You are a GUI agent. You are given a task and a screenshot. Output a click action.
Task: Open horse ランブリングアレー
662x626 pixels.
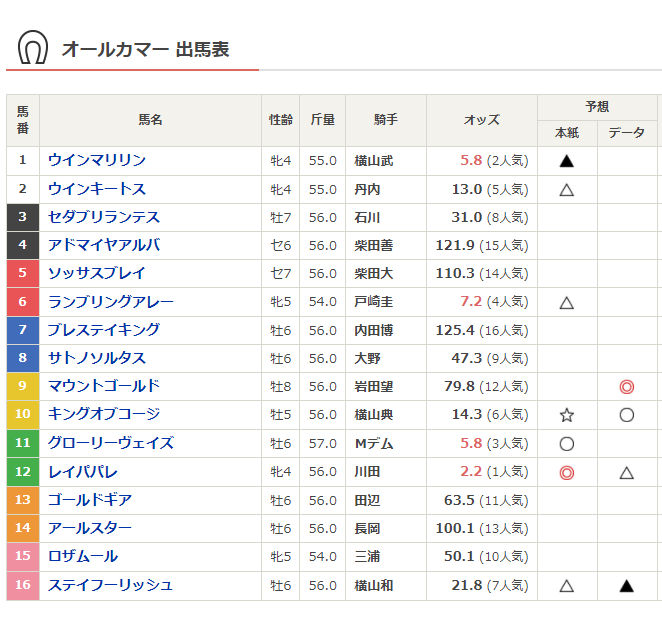111,301
